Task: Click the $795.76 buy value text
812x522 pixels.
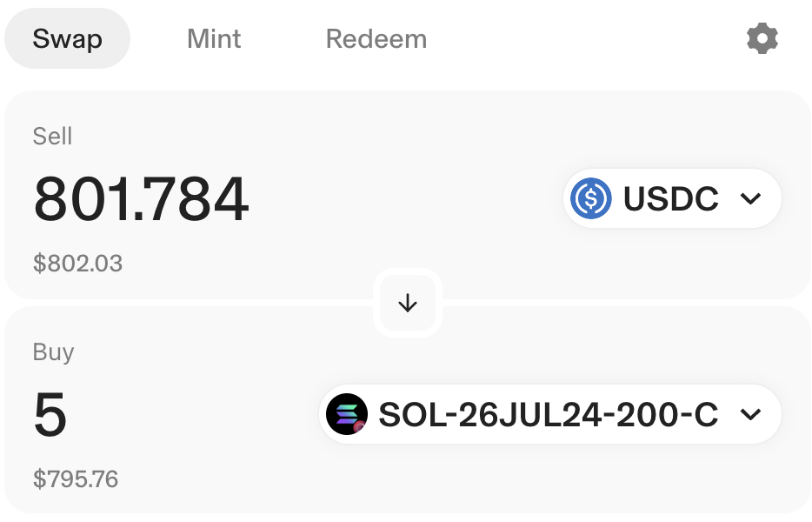Action: (76, 478)
